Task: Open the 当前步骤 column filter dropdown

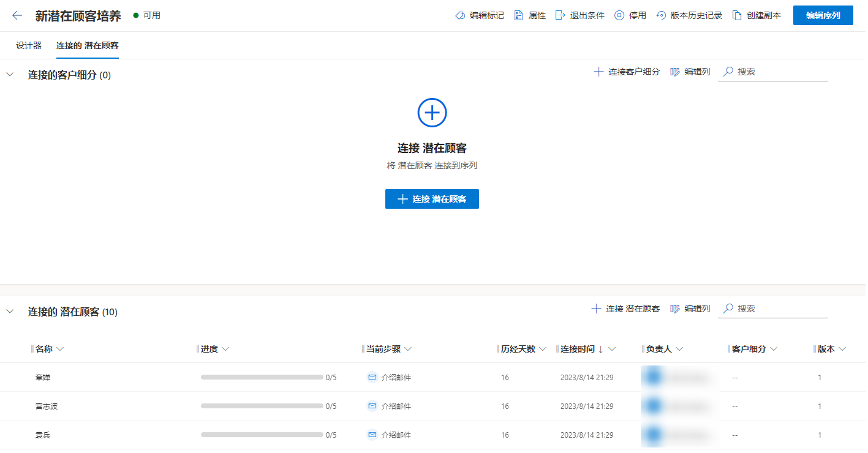Action: pos(408,349)
